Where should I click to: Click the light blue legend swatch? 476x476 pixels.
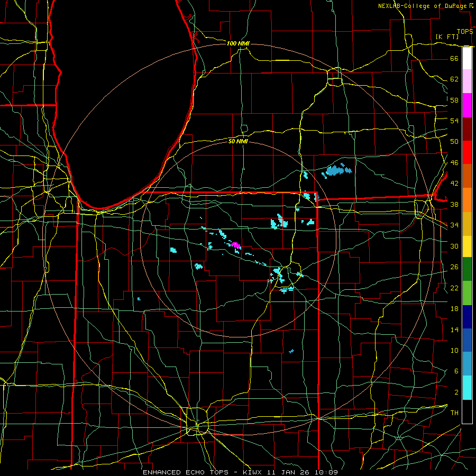(467, 364)
